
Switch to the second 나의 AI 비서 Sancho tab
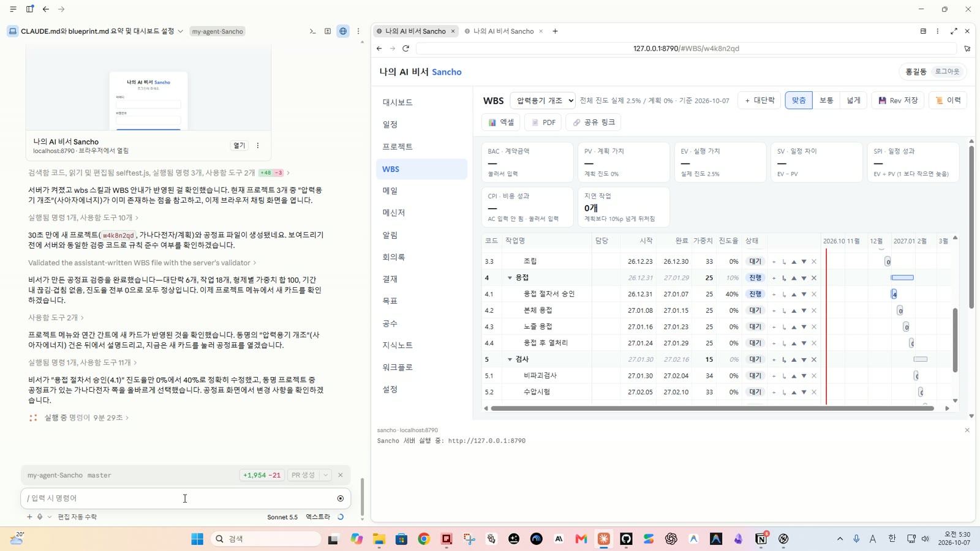point(503,31)
